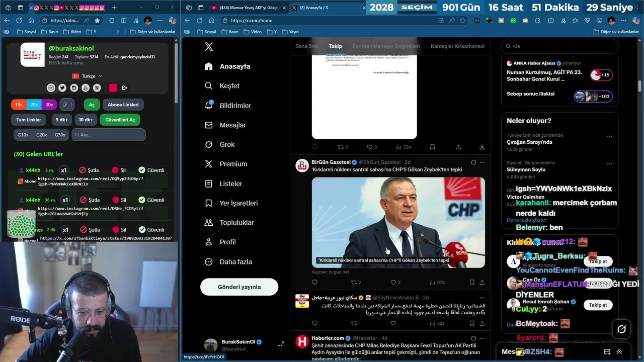Click the Twitter icon in buraksakinol panel
644x362 pixels.
click(x=62, y=88)
